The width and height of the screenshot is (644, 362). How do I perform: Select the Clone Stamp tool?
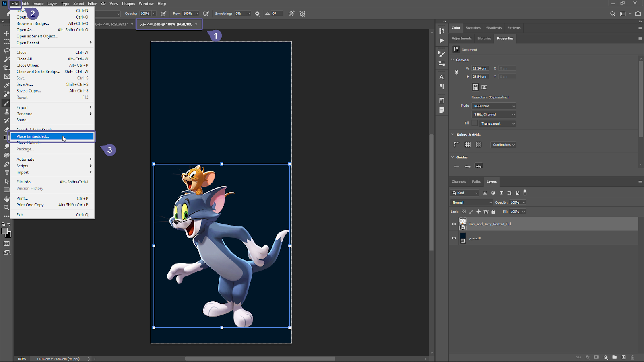click(6, 112)
